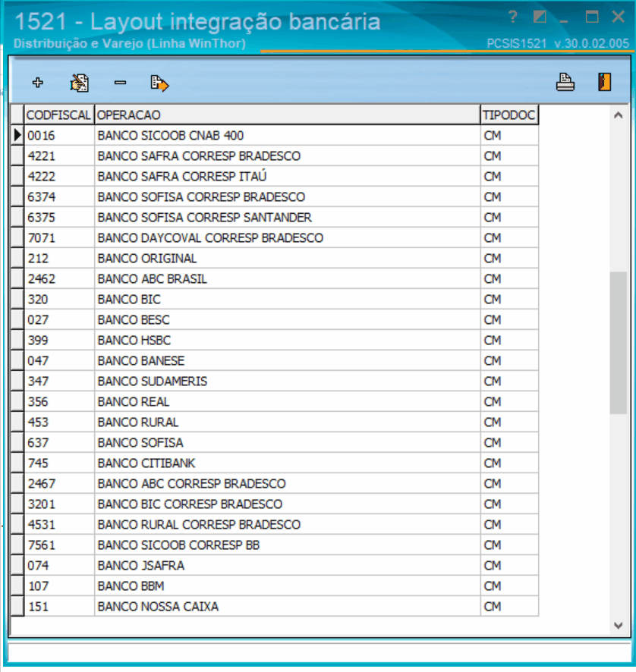Click code cell 4222

[59, 177]
